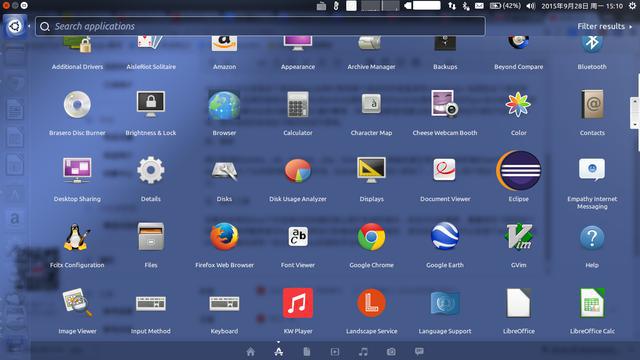Screen dimensions: 640x360
Task: Open Brasero Disc Burner
Action: point(77,105)
